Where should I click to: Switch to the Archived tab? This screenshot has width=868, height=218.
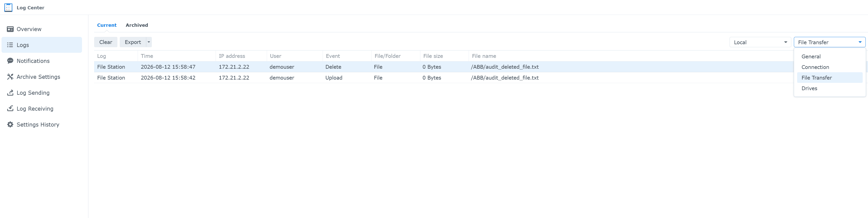(x=137, y=25)
